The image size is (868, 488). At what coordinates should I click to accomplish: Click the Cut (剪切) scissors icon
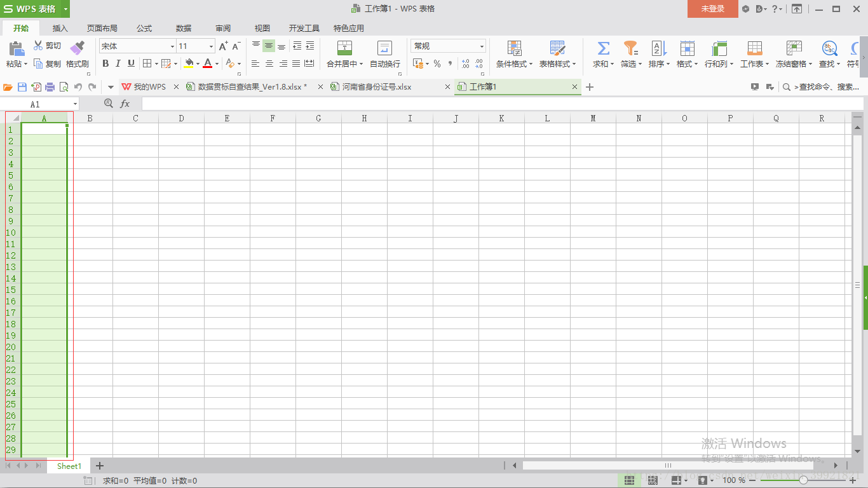click(x=38, y=46)
